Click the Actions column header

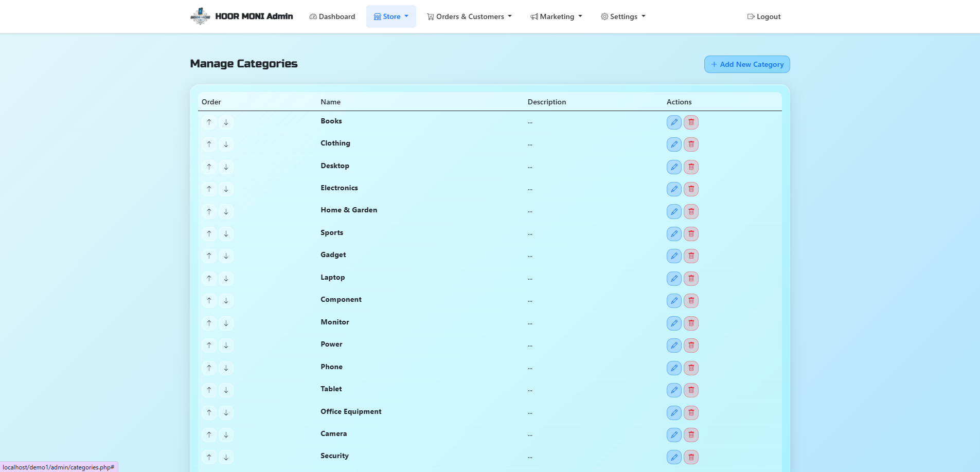[679, 102]
